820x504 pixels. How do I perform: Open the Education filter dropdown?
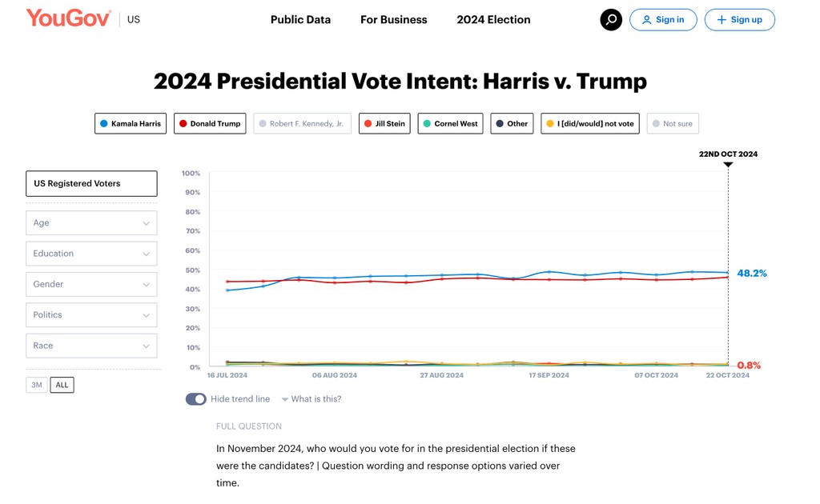click(x=91, y=254)
